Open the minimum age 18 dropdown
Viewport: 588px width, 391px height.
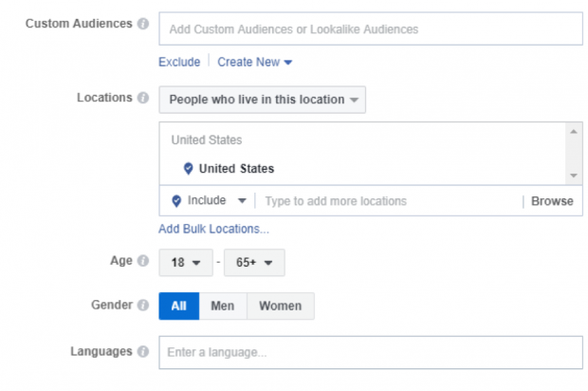186,262
